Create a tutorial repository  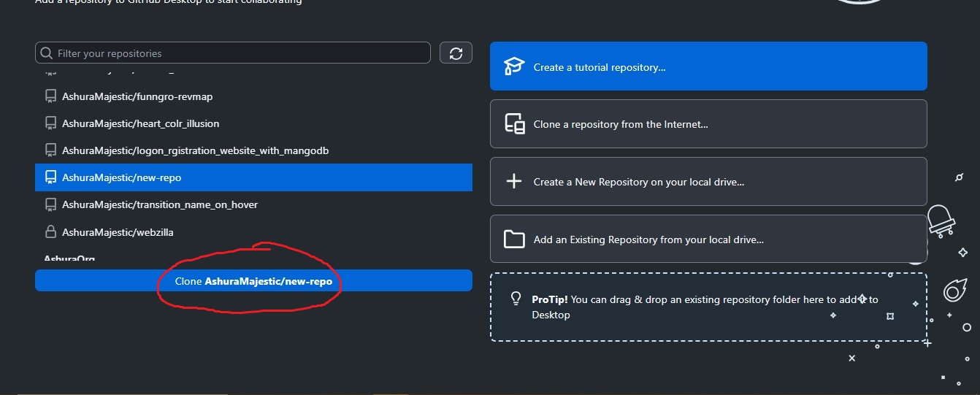708,66
